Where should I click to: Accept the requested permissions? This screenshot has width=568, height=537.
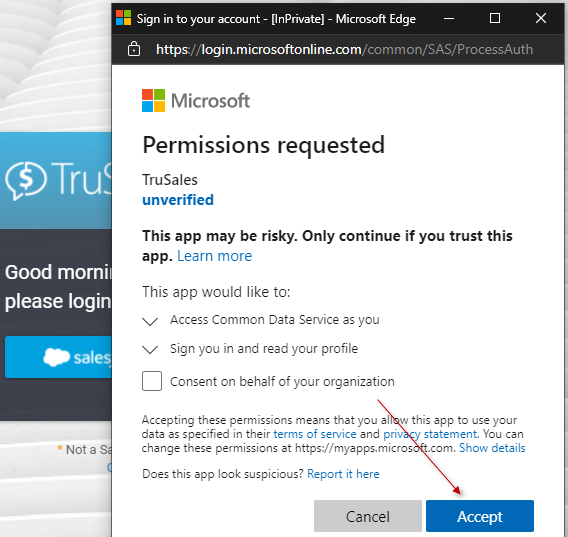[480, 516]
